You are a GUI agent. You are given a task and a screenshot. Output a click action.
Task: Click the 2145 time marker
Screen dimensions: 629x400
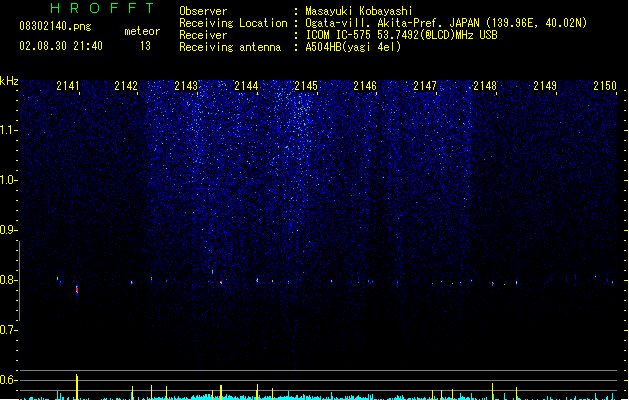(306, 86)
